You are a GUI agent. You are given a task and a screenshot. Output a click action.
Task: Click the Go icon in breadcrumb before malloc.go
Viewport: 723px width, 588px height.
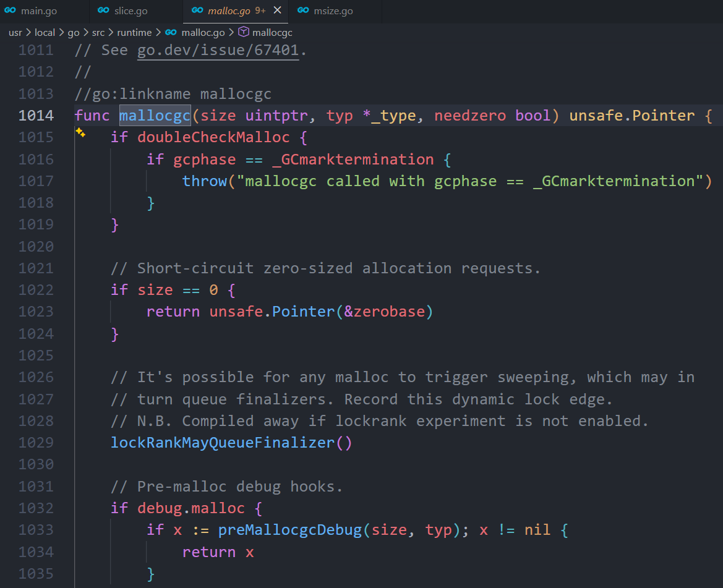coord(171,32)
